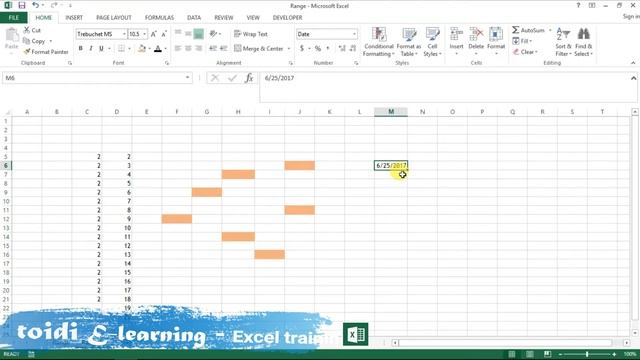This screenshot has width=640, height=360.
Task: Open the FILE tab
Action: pyautogui.click(x=13, y=18)
